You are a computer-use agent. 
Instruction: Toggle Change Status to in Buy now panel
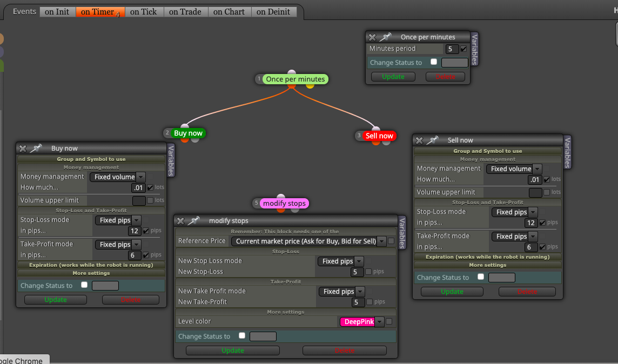pos(84,285)
